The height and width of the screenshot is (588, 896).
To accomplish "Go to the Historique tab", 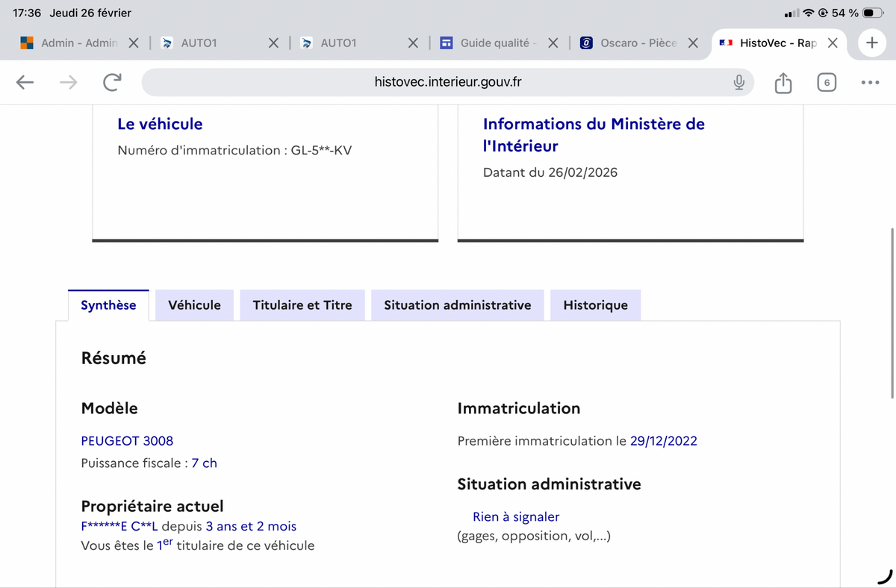I will [x=595, y=305].
